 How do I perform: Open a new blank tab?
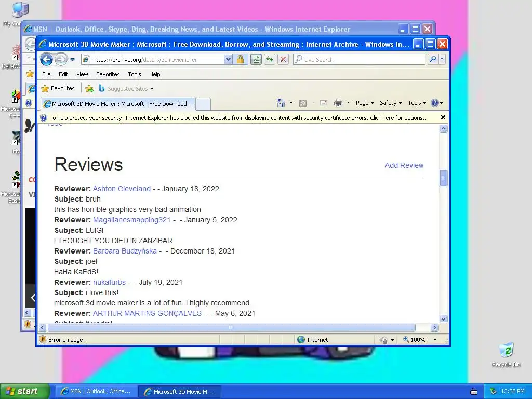click(203, 104)
